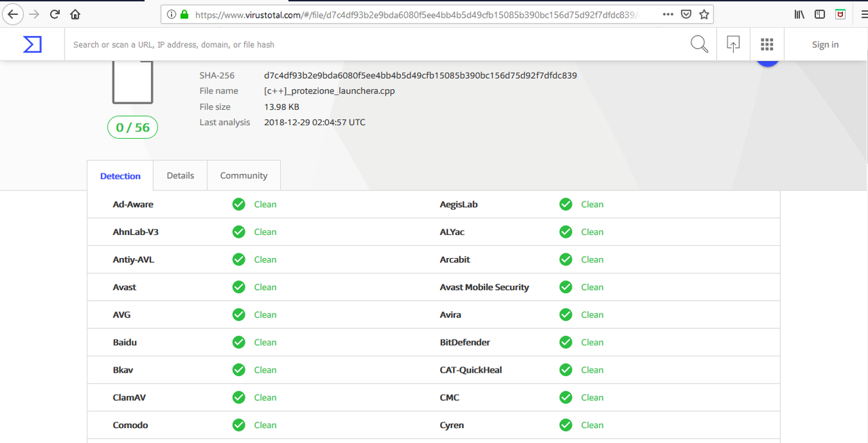Click the green padlock security icon
The width and height of the screenshot is (868, 443).
tap(184, 14)
